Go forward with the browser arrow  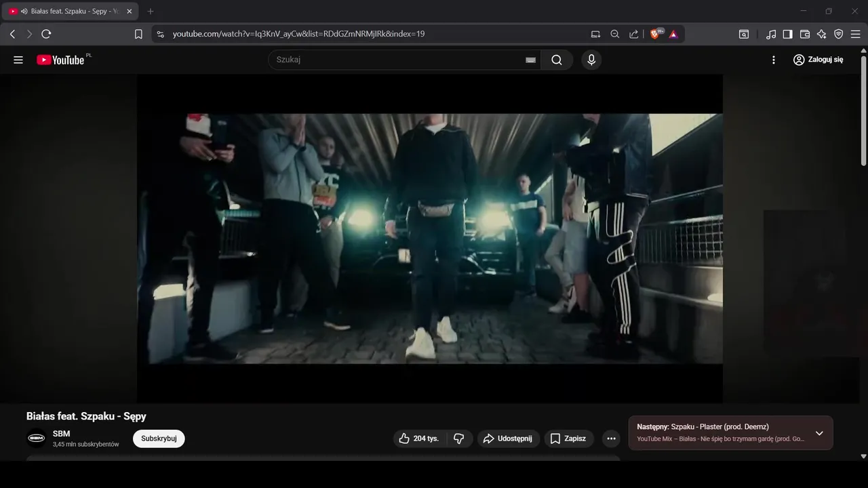pos(29,34)
